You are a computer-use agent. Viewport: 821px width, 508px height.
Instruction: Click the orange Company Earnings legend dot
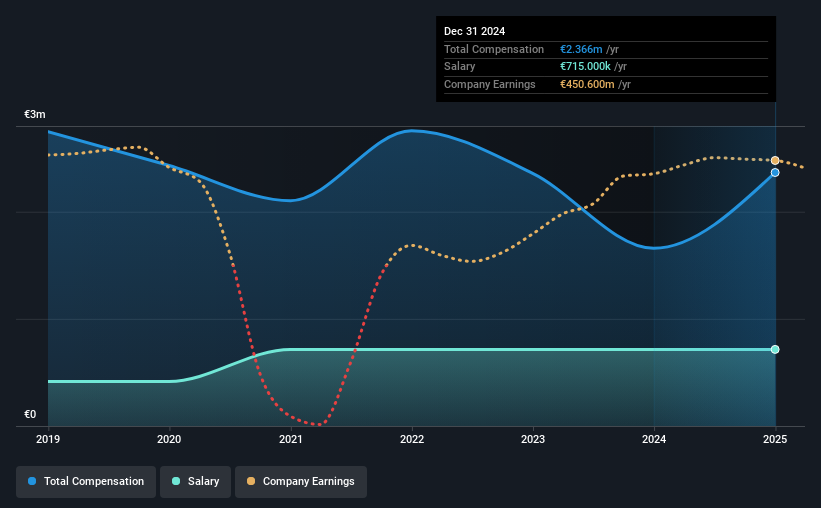251,481
